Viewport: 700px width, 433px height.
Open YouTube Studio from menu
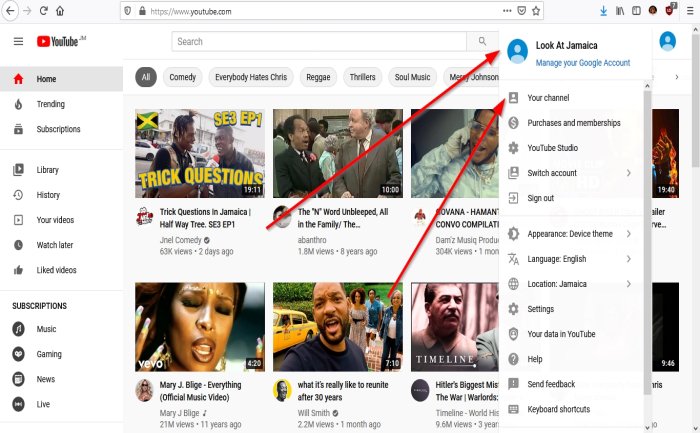click(x=553, y=148)
